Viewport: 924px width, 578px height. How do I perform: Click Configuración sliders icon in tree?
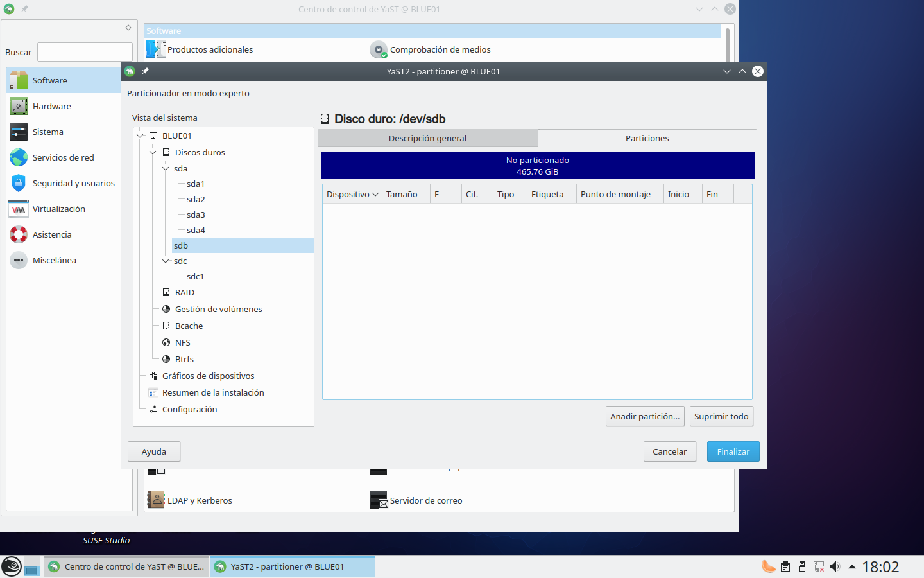tap(153, 409)
